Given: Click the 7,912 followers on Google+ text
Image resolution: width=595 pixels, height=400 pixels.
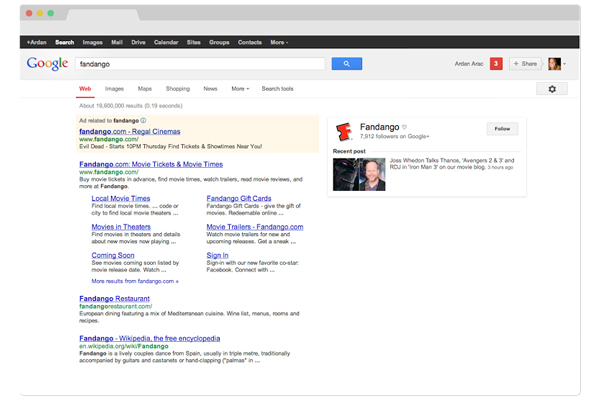Looking at the screenshot, I should pos(394,137).
